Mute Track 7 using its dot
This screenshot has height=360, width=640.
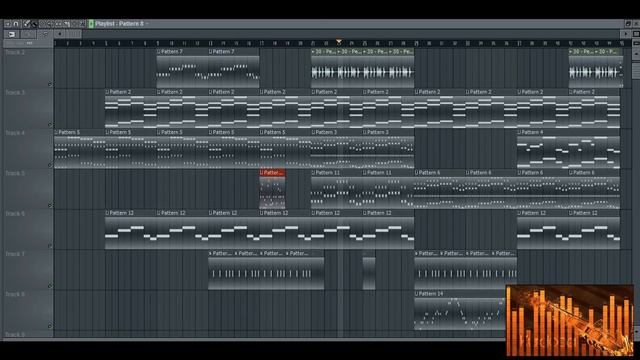(x=50, y=286)
